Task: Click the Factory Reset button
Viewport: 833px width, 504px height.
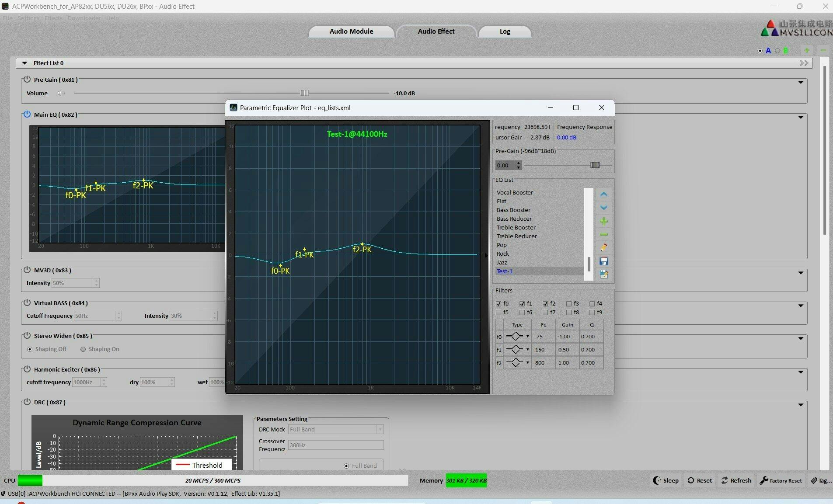Action: pyautogui.click(x=781, y=480)
